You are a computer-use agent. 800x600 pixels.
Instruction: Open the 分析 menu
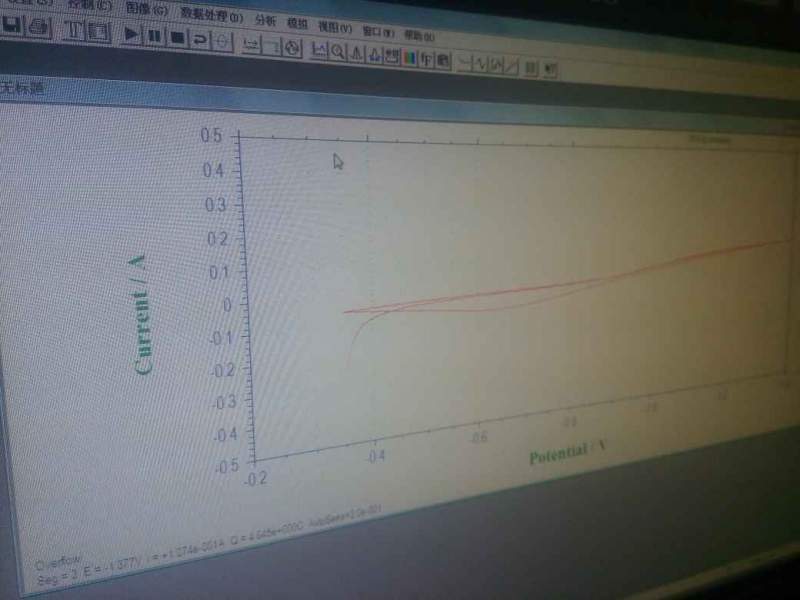pyautogui.click(x=265, y=20)
